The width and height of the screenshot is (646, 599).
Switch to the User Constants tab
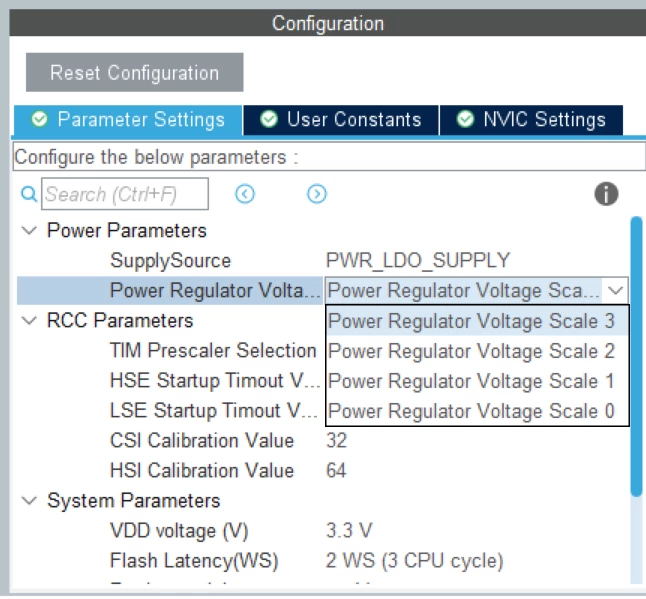click(341, 120)
